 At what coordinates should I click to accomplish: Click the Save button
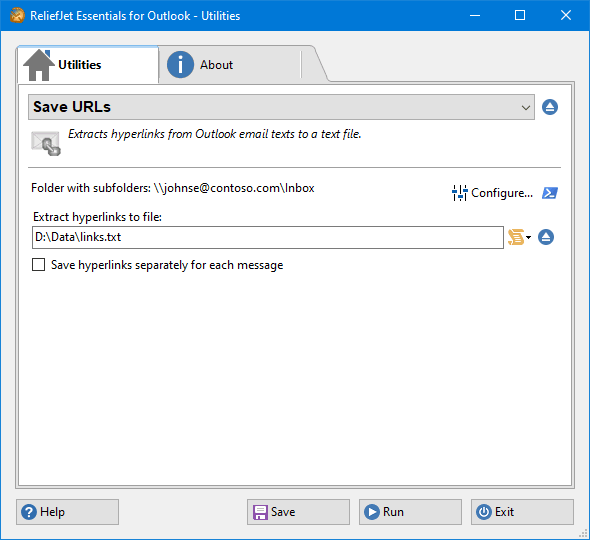pos(298,512)
